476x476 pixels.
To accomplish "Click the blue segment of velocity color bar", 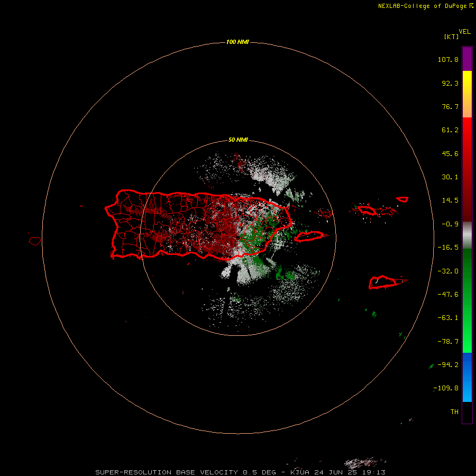I will coord(467,377).
